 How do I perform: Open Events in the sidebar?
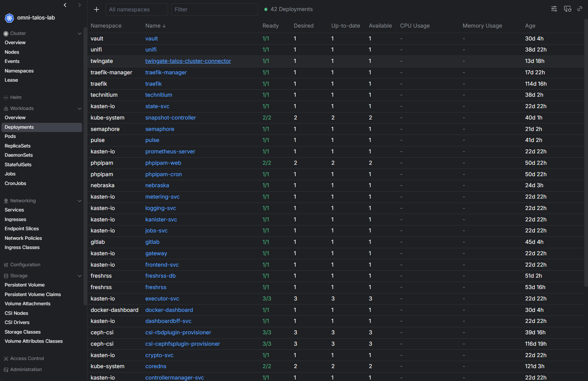12,61
